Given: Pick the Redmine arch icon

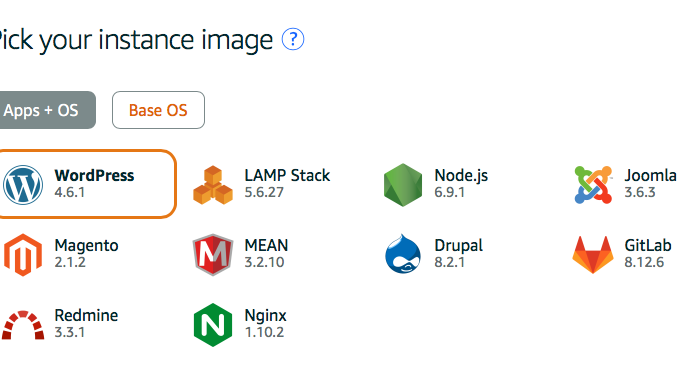Looking at the screenshot, I should coord(23,325).
